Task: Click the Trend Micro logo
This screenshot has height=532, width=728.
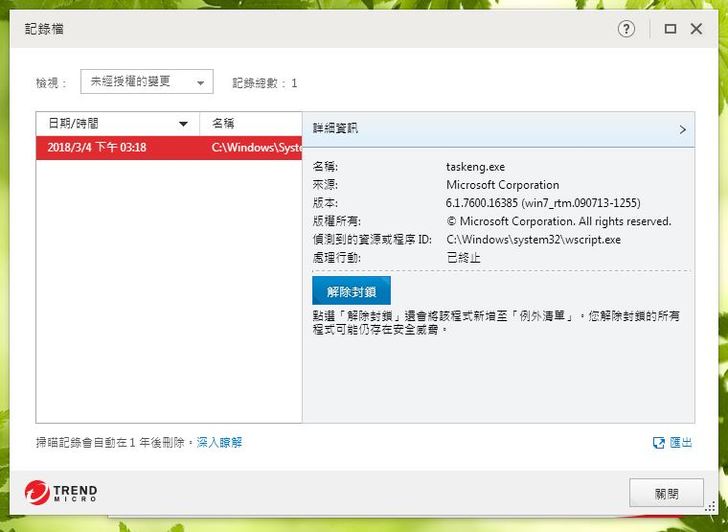Action: (61, 492)
